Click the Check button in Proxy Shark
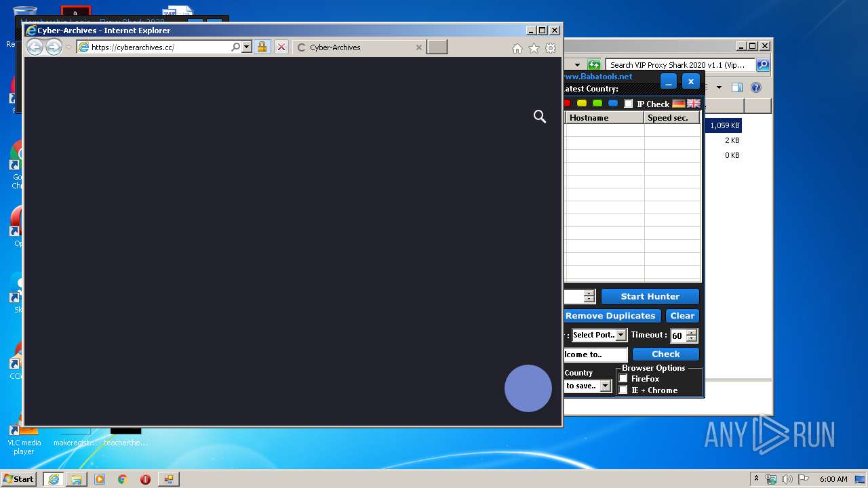Viewport: 868px width, 488px height. click(x=666, y=354)
